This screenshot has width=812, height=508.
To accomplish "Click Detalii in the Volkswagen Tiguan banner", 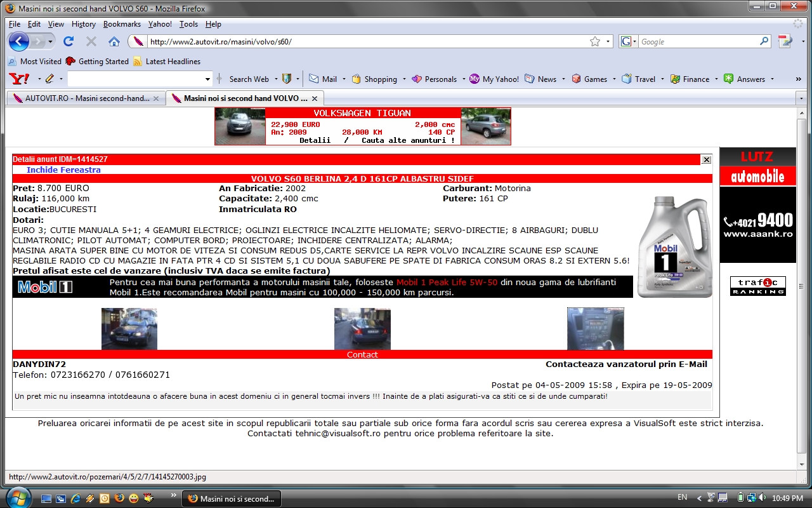I will 315,140.
